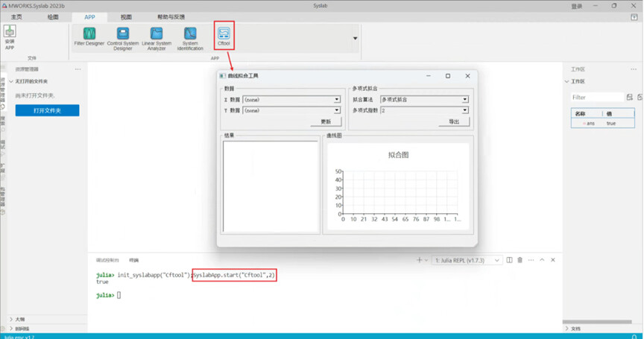Screen dimensions: 644x339
Task: Click the notification bell in status bar
Action: pos(634,337)
